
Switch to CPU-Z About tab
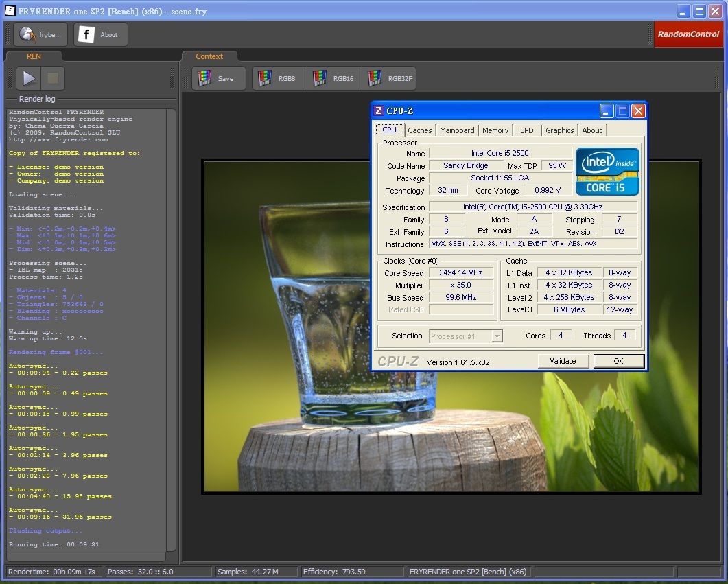[592, 130]
